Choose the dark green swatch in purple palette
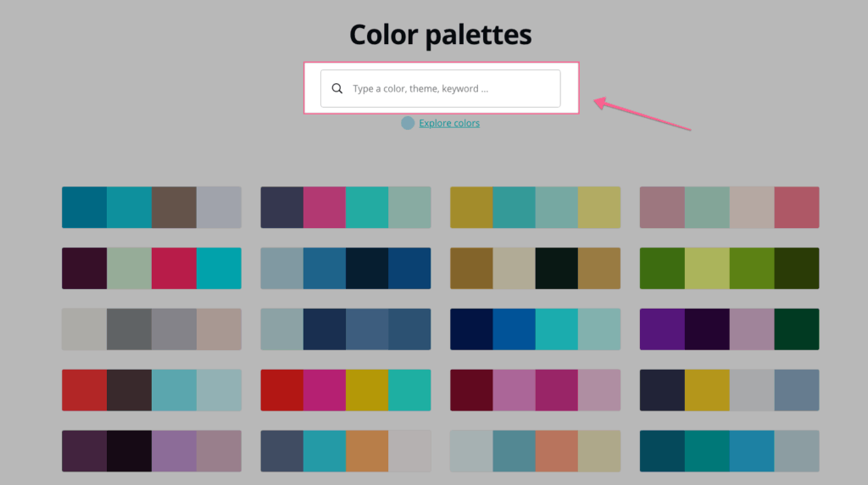 (x=797, y=329)
